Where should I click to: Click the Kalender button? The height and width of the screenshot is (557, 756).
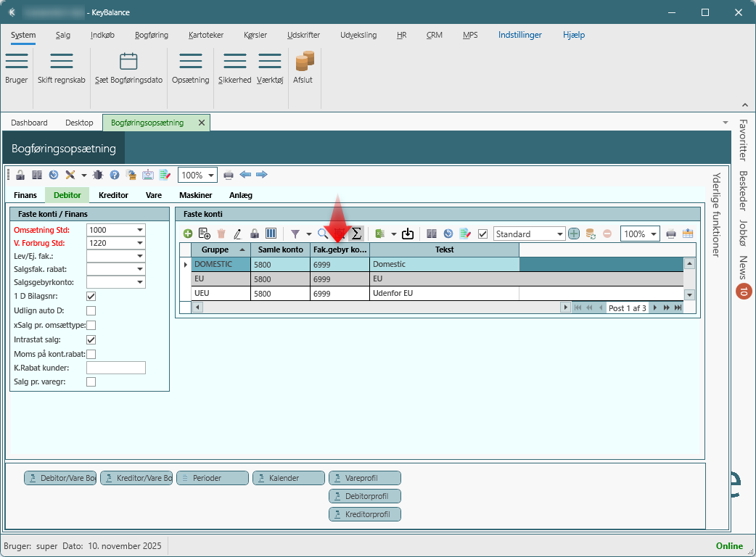coord(288,478)
